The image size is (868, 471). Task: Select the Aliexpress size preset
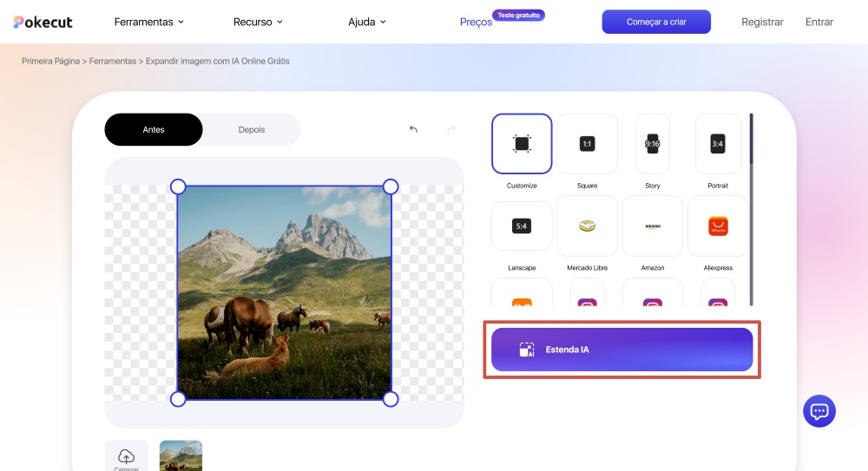[717, 226]
